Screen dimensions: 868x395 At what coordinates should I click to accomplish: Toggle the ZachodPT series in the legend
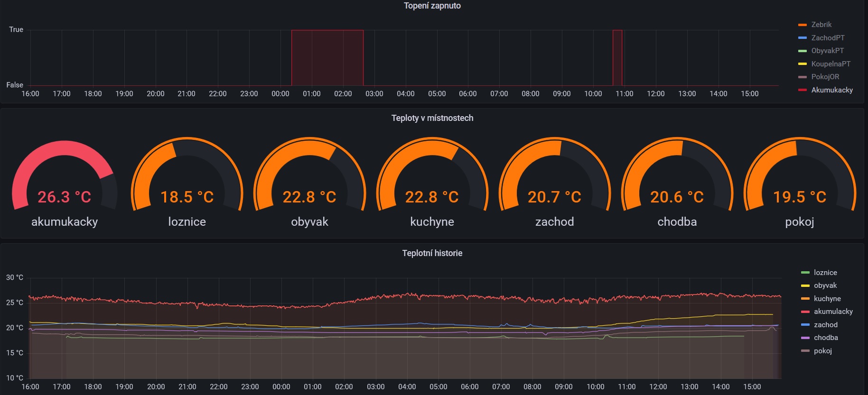point(828,38)
